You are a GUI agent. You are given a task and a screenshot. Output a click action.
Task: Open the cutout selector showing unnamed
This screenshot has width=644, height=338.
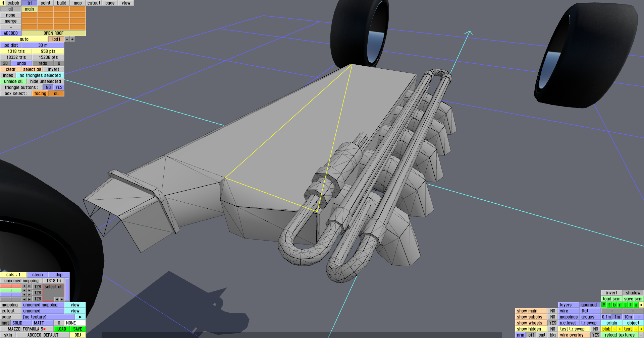point(43,311)
